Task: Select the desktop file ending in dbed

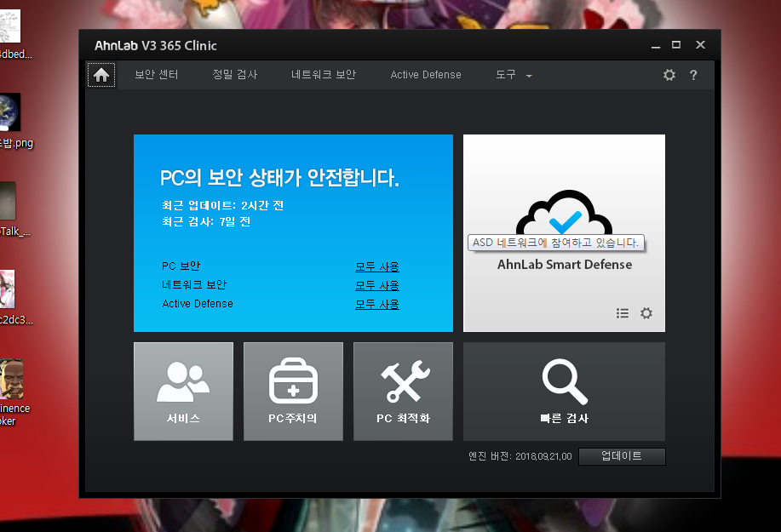Action: 10,26
